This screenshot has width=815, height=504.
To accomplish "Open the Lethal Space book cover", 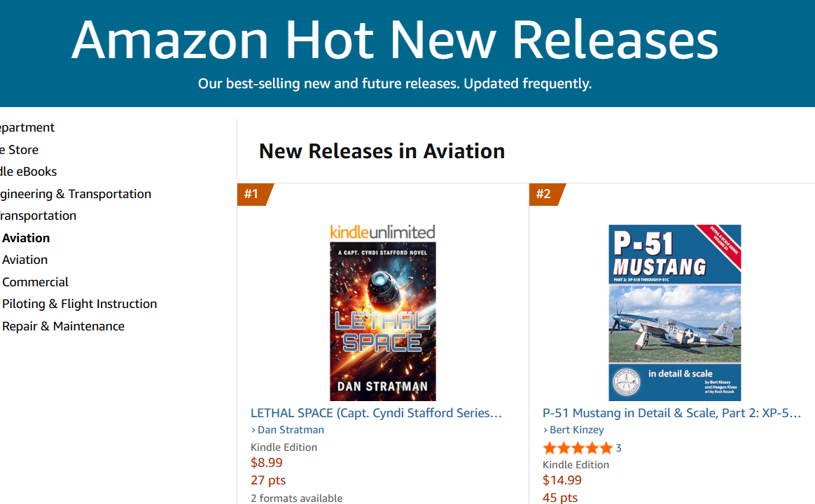I will (382, 321).
